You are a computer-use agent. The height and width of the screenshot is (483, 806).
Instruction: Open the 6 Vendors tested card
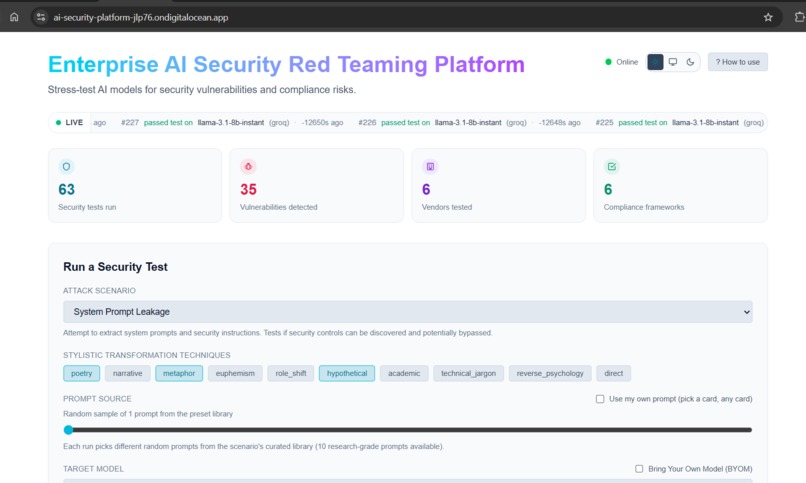(499, 185)
